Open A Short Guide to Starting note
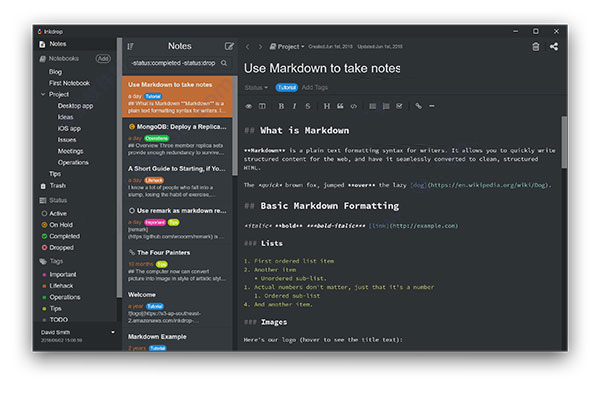Screen dimensions: 600x400 pyautogui.click(x=177, y=181)
